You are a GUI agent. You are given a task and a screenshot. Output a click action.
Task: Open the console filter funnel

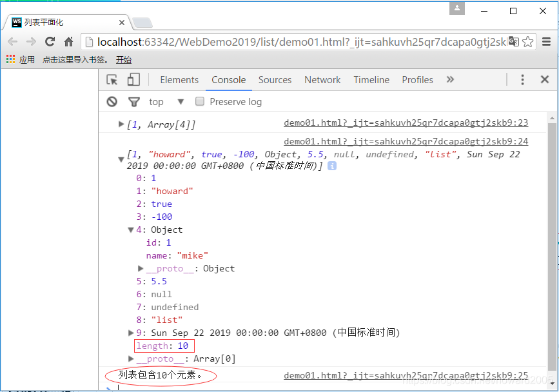133,103
